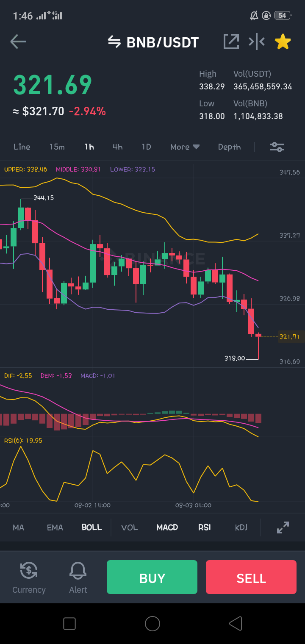Select the 4h timeframe

pos(117,147)
